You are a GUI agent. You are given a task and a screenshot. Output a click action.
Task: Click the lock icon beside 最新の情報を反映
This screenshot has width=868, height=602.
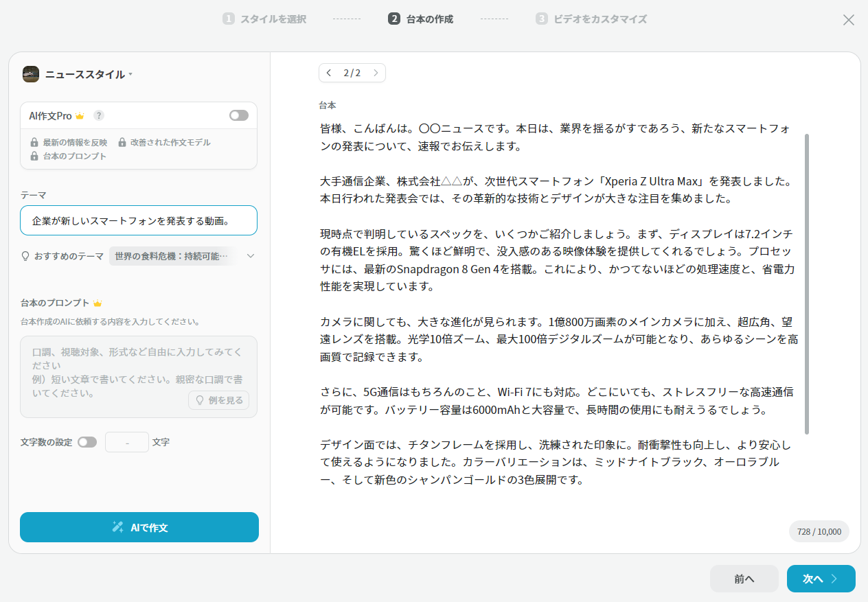coord(34,143)
